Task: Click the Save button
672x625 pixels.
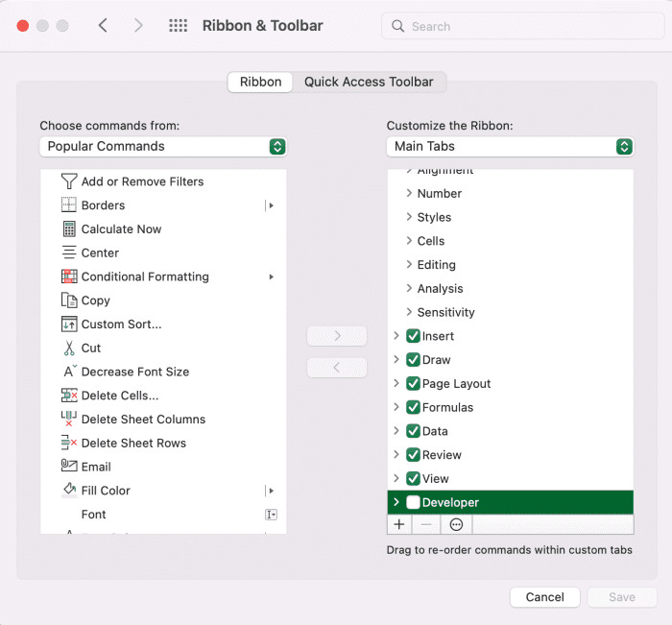Action: pyautogui.click(x=622, y=597)
